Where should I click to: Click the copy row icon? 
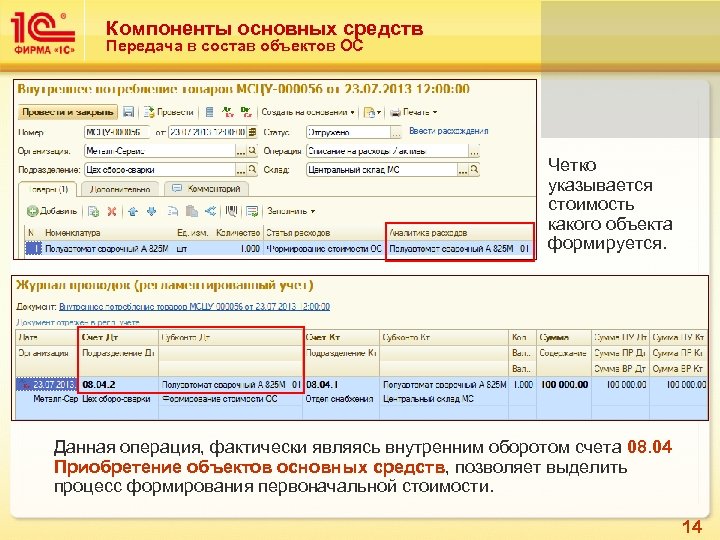click(x=94, y=211)
